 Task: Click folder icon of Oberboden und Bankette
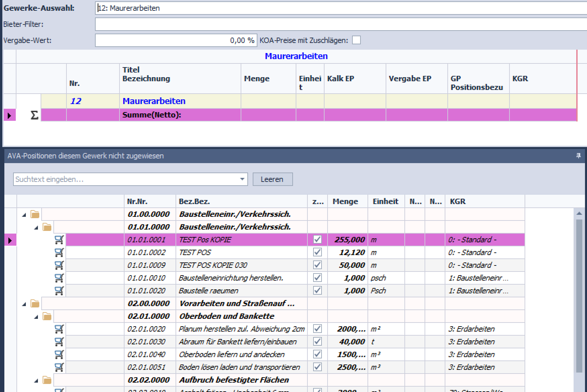click(x=47, y=316)
